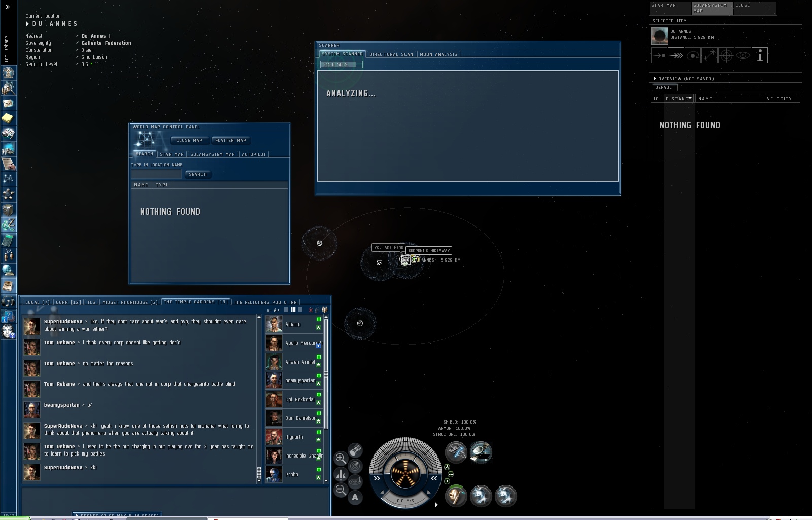Select the compact lines chat view icon
812x520 pixels.
(x=286, y=310)
